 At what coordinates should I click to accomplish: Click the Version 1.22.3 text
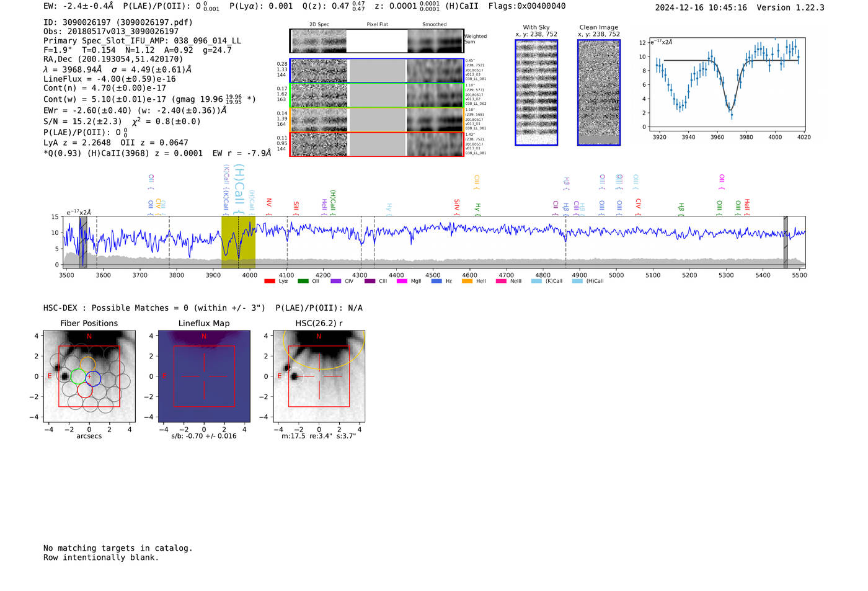[790, 7]
